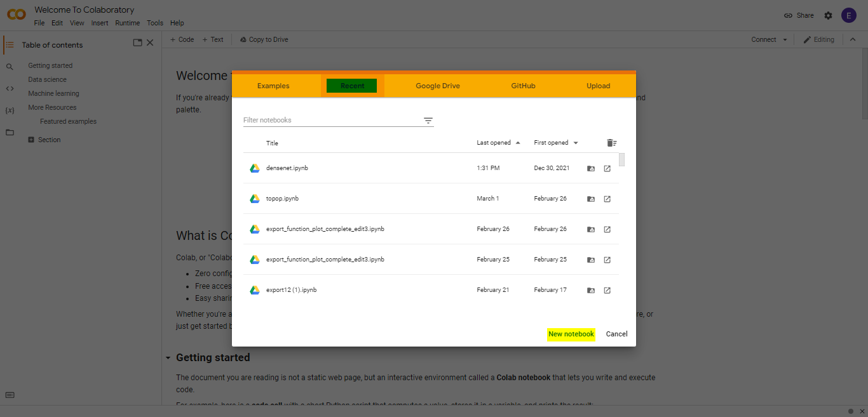The height and width of the screenshot is (417, 868).
Task: Open the search panel in the sidebar
Action: [10, 65]
